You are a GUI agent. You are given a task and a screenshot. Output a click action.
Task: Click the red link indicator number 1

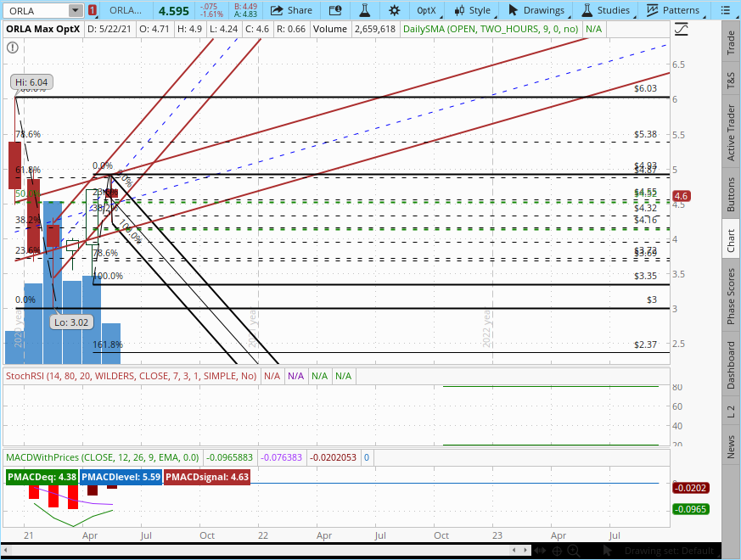click(93, 10)
